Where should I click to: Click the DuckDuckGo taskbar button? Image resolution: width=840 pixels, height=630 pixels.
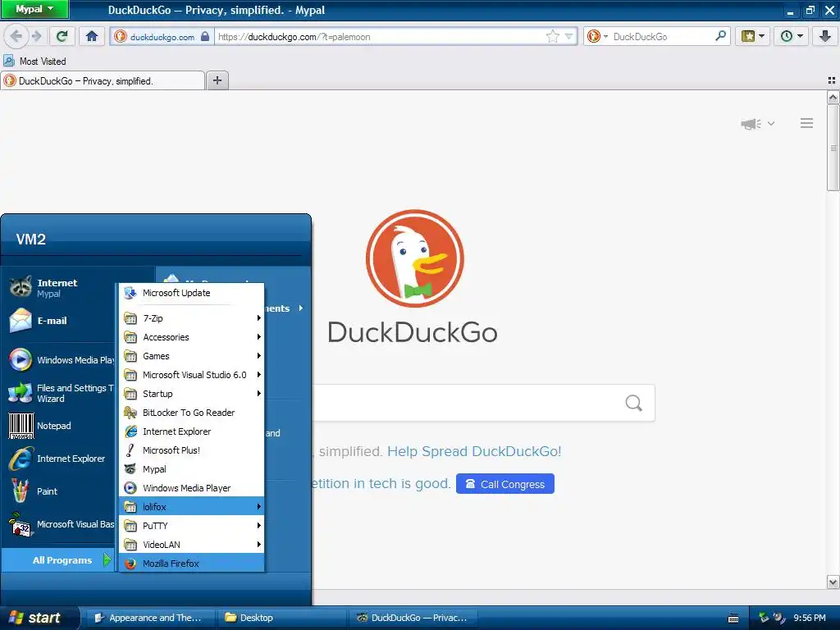[413, 619]
